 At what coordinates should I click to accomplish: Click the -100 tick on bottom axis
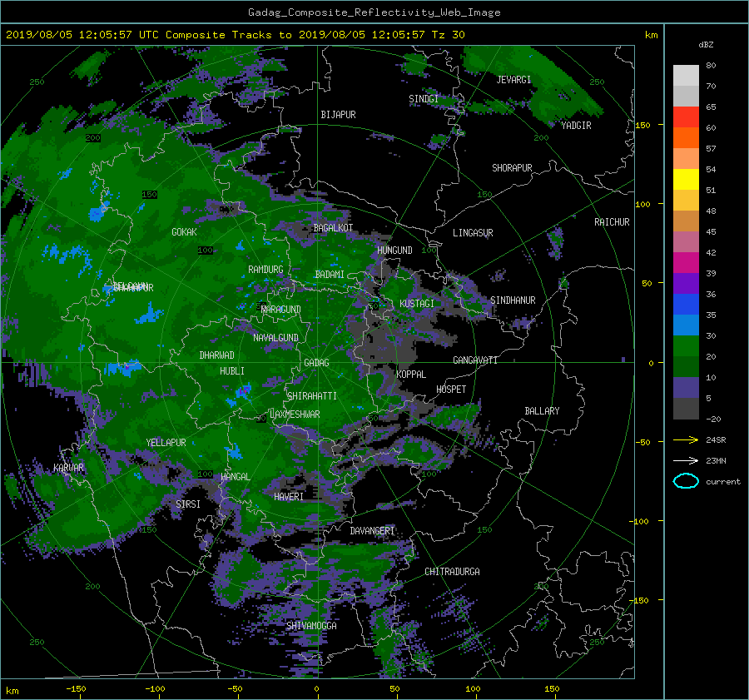click(x=155, y=689)
